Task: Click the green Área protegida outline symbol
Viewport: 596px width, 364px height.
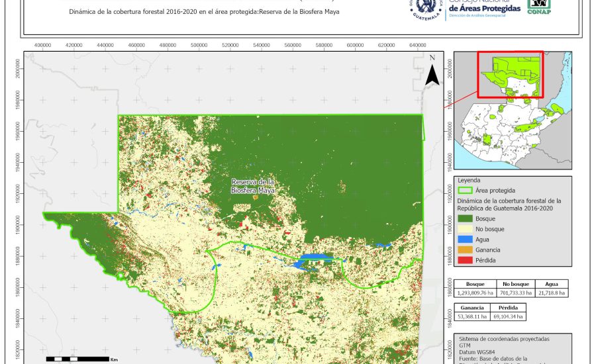Action: 466,190
